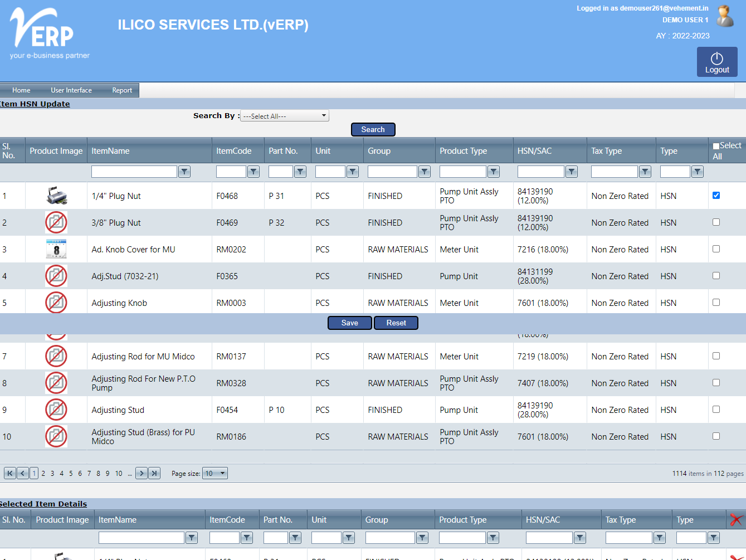Go to next page of the grid
Viewport: 746px width, 560px height.
(142, 473)
